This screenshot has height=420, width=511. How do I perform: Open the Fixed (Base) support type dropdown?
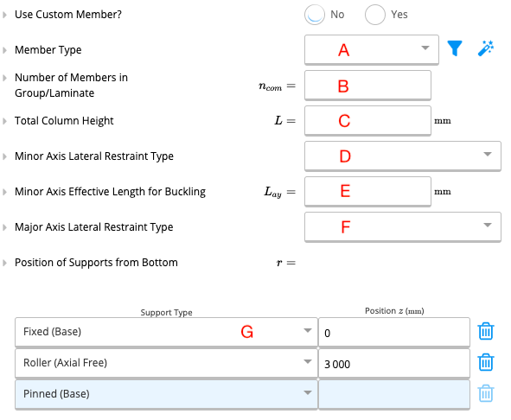click(166, 332)
